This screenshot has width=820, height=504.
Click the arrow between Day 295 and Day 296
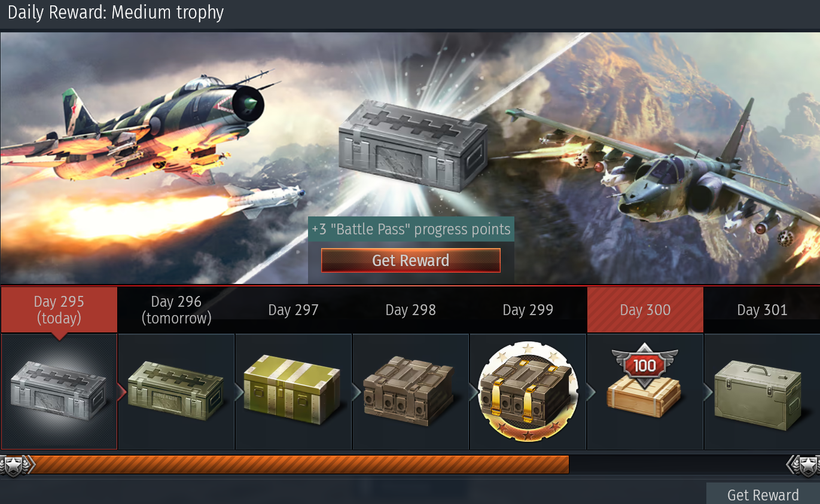(121, 392)
